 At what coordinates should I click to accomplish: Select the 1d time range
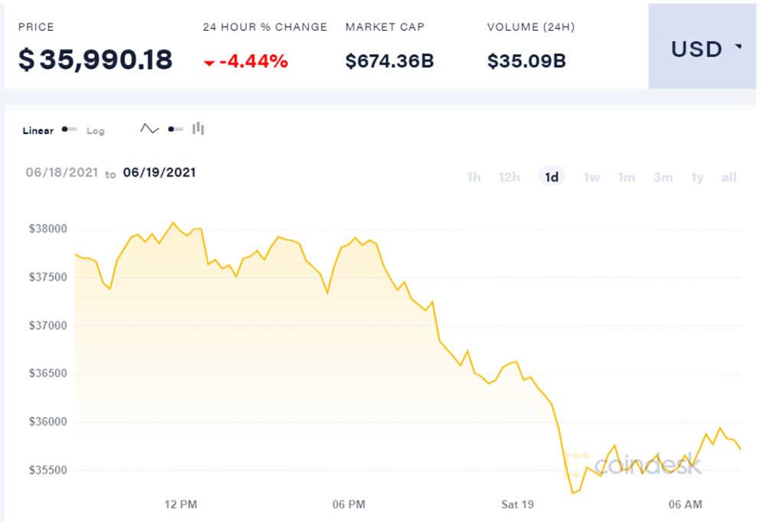(552, 178)
